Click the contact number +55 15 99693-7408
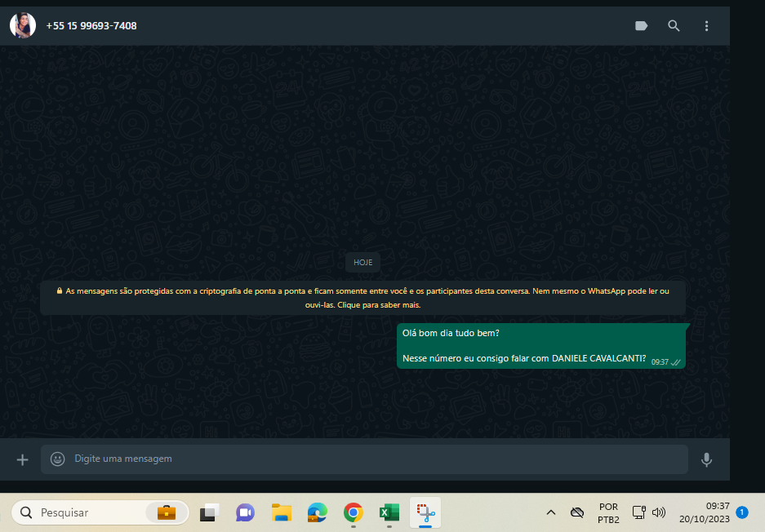Screen dimensions: 765x532 tap(91, 26)
